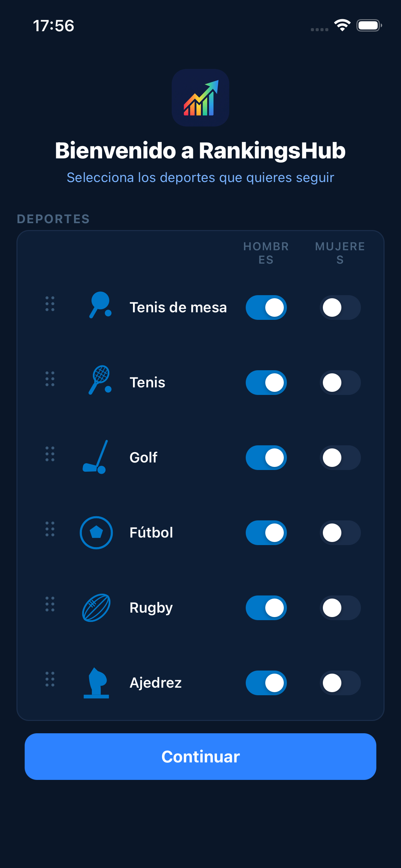The image size is (401, 868).
Task: Enable Mujeres switch for Fútbol
Action: pyautogui.click(x=340, y=533)
